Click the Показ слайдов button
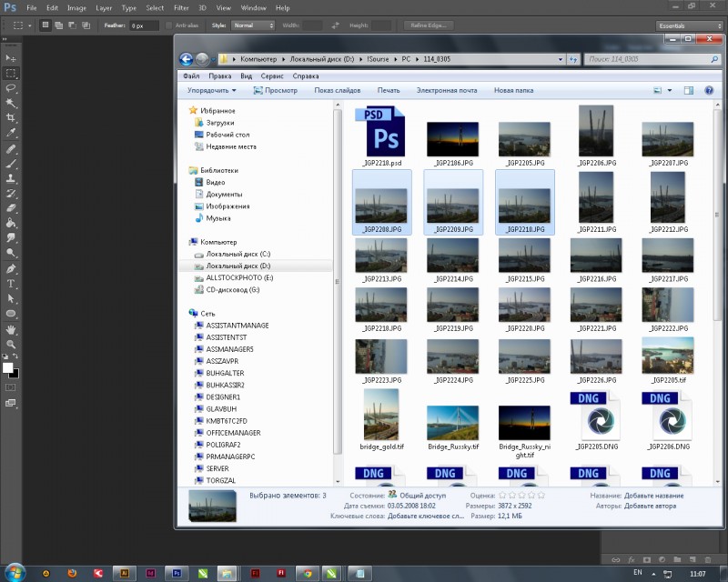The height and width of the screenshot is (582, 728). pyautogui.click(x=338, y=91)
